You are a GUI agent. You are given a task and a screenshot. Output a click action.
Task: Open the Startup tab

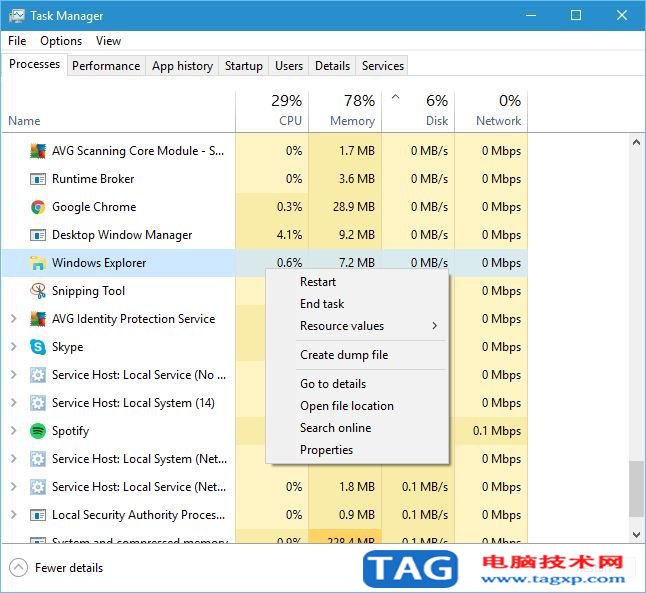(x=243, y=66)
